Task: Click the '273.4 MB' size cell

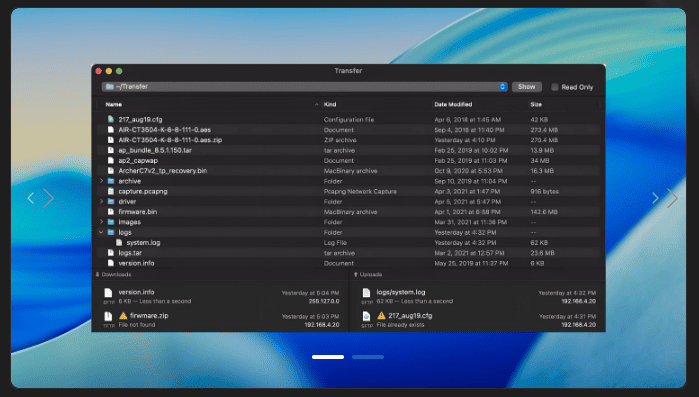Action: pyautogui.click(x=544, y=130)
